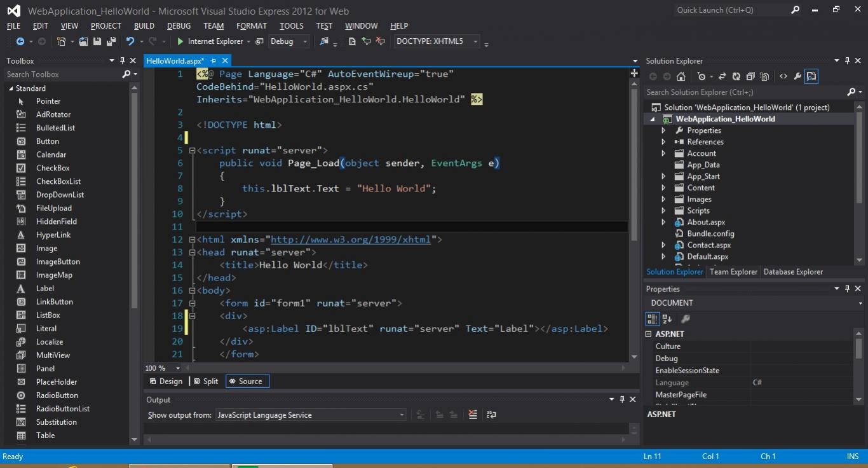The height and width of the screenshot is (468, 868).
Task: Click the w3.org xhtml link in code
Action: 351,240
